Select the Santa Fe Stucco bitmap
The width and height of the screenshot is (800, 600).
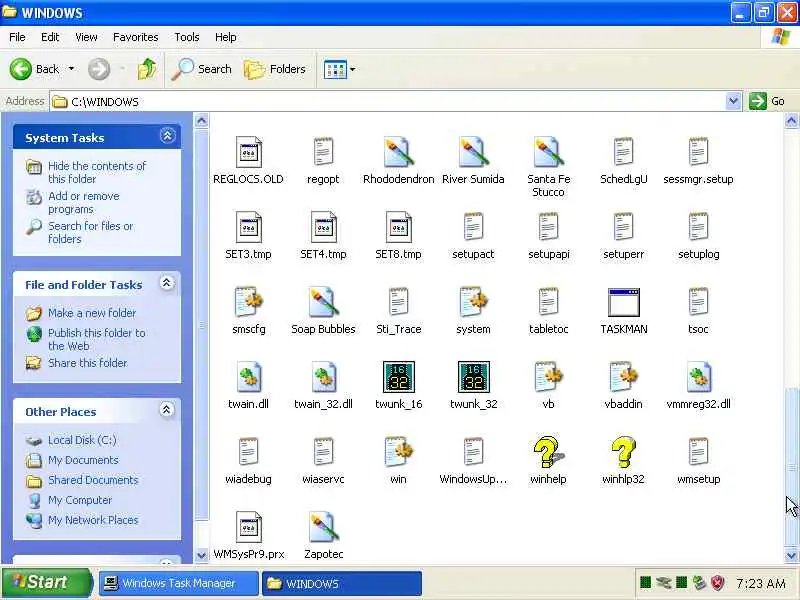[x=548, y=152]
